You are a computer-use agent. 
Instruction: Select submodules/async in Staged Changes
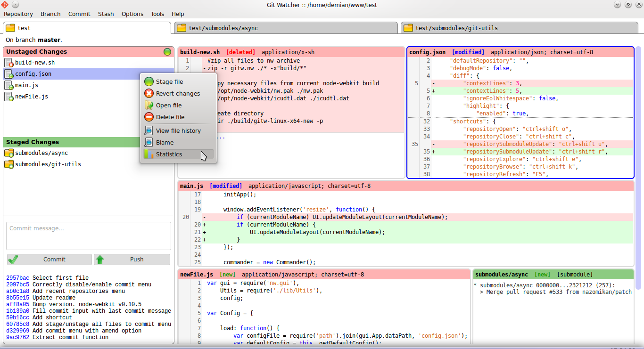[41, 153]
